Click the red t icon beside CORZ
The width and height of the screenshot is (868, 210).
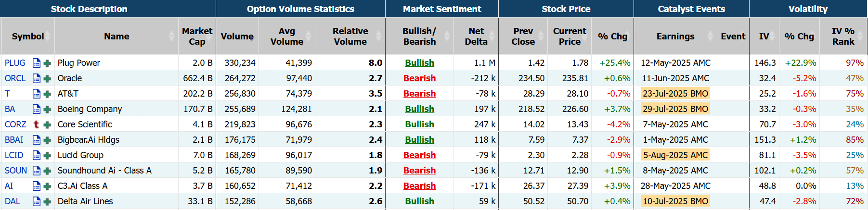click(37, 124)
